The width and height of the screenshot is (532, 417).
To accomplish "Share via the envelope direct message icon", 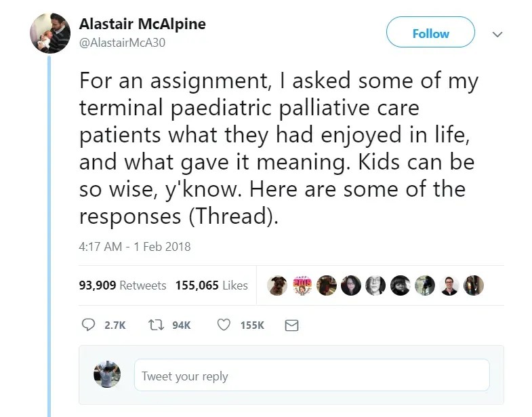I will pyautogui.click(x=291, y=325).
